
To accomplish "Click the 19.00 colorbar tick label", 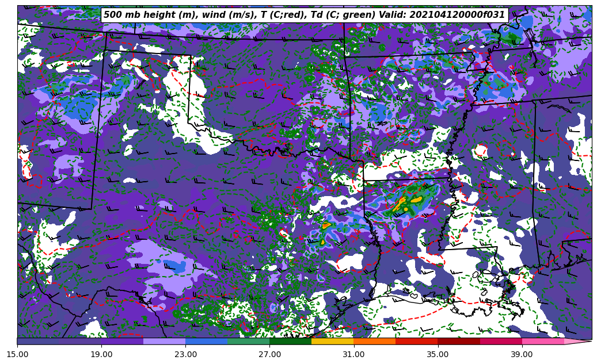I will coord(101,354).
